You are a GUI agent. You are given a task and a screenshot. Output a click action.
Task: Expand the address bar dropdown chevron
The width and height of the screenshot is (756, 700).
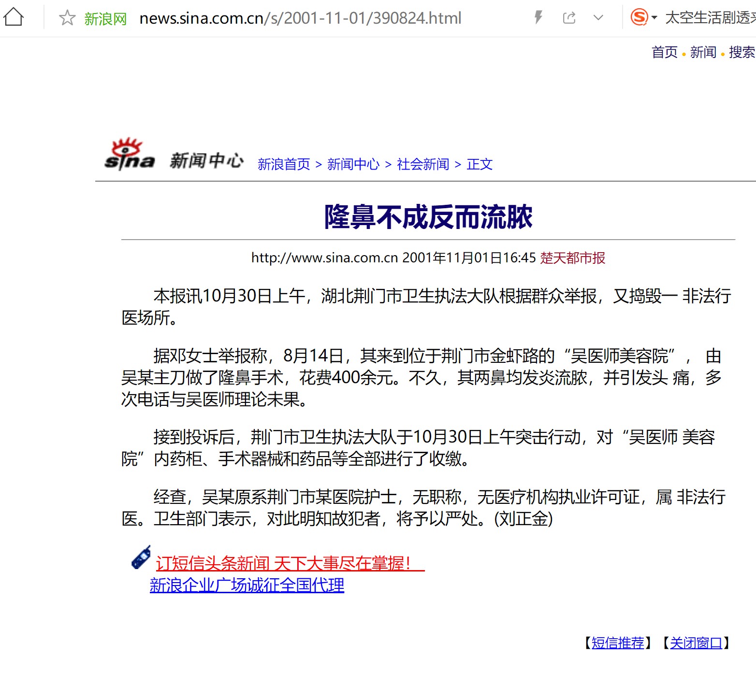click(598, 18)
